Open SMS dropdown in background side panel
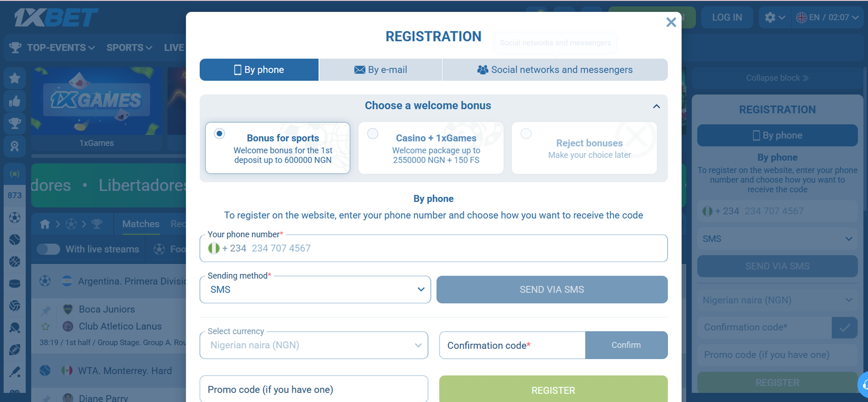The height and width of the screenshot is (402, 868). [777, 239]
